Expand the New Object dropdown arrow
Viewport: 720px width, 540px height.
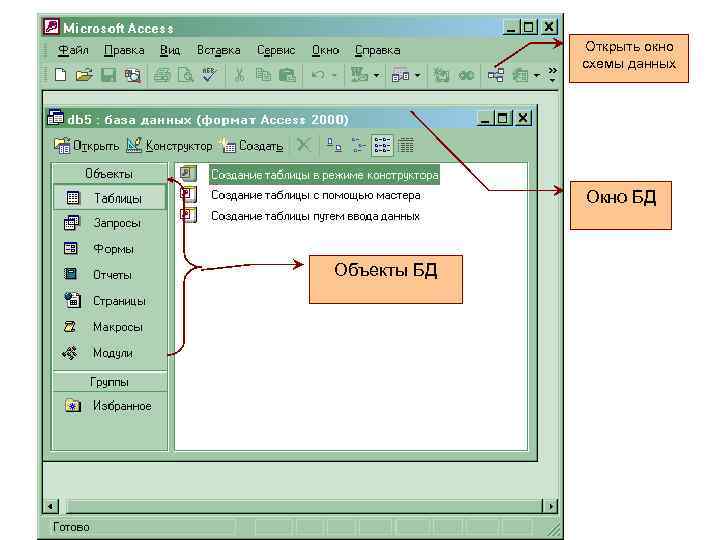click(536, 75)
